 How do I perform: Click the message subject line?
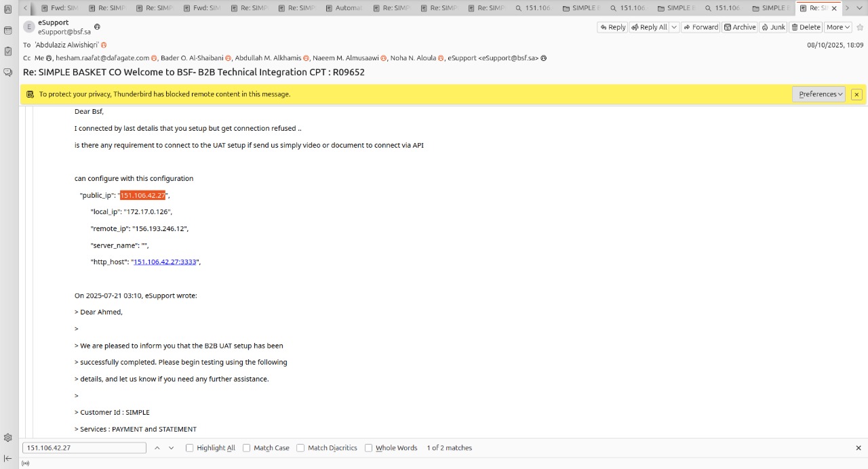tap(194, 72)
